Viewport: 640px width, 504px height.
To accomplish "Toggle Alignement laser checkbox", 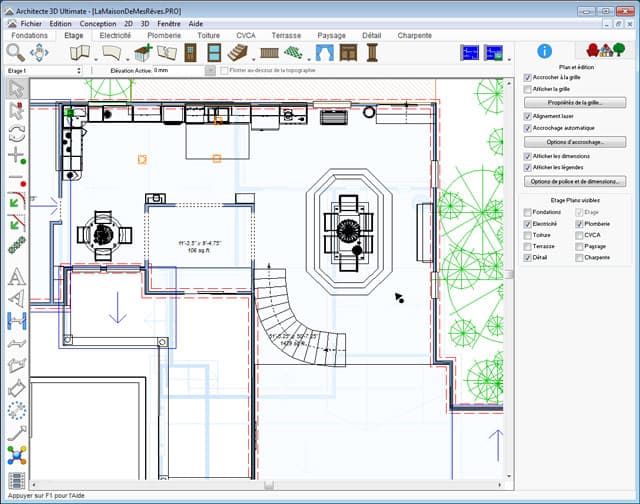I will [x=527, y=116].
